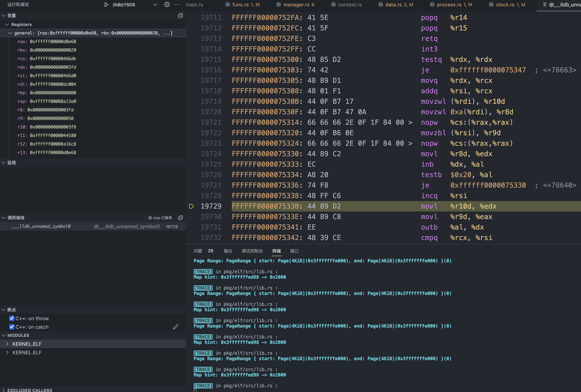
Task: Start debugging with the green play icon
Action: (106, 4)
